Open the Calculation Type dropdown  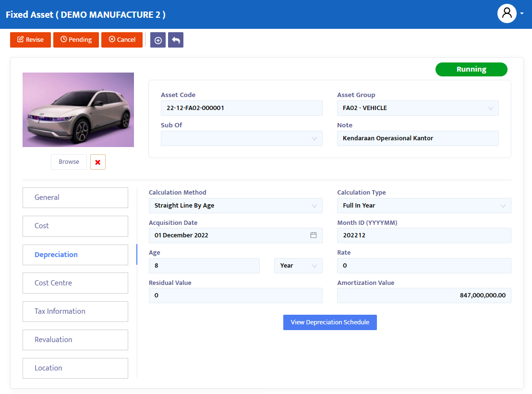coord(424,206)
